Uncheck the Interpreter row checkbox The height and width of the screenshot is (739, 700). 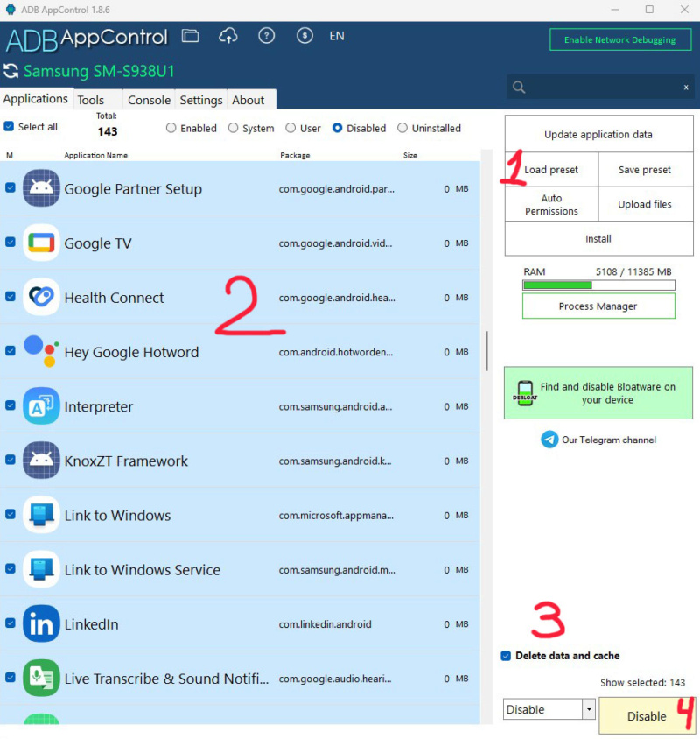10,405
